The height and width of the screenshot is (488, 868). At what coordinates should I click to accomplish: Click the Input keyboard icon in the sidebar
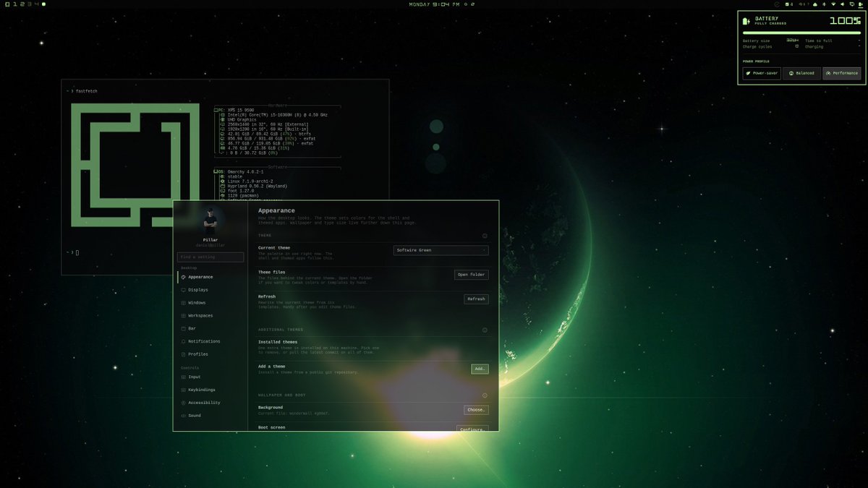[x=183, y=377]
